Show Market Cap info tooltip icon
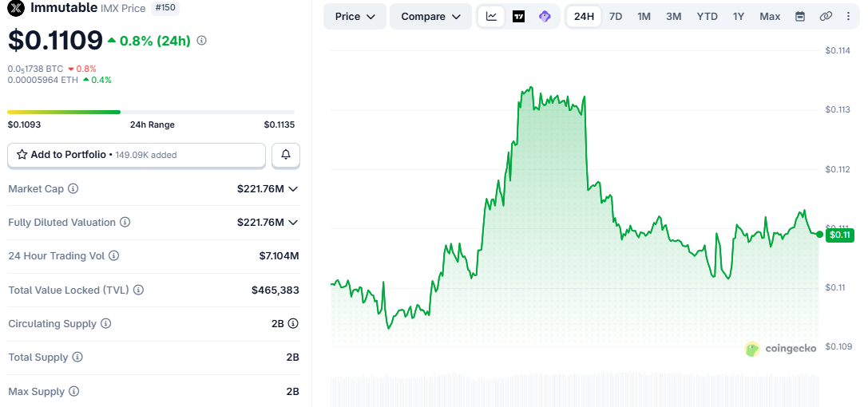The image size is (868, 407). coord(73,188)
